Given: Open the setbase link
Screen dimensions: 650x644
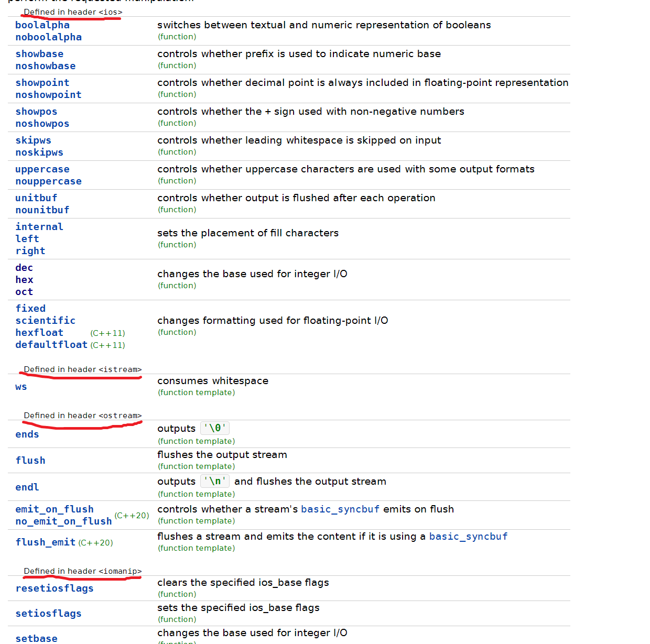Looking at the screenshot, I should (x=36, y=639).
